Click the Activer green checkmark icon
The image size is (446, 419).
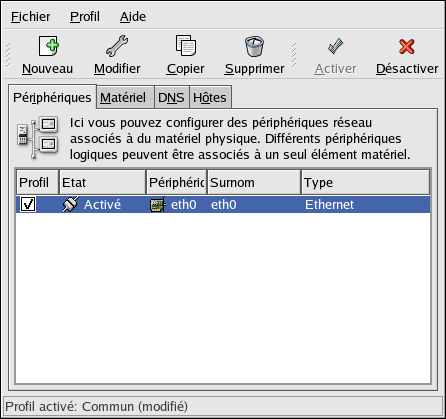click(x=335, y=46)
